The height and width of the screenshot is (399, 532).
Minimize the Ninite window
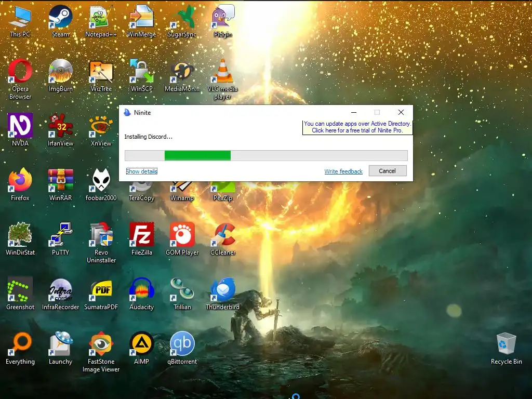(x=353, y=112)
